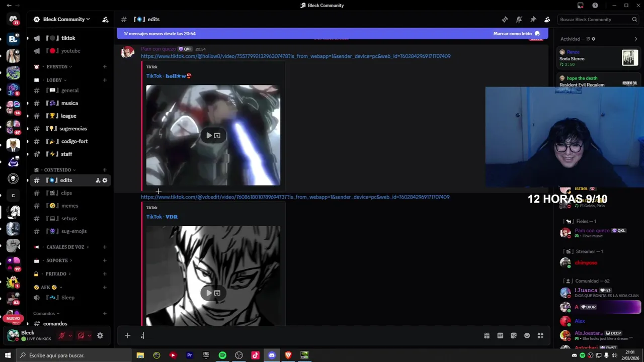This screenshot has width=644, height=362.
Task: Open the GIF picker
Action: click(500, 336)
